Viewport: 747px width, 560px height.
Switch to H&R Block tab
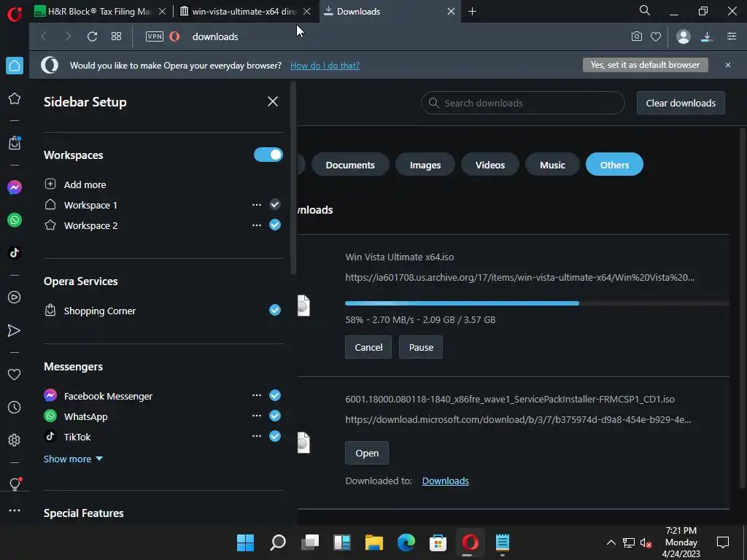point(101,12)
